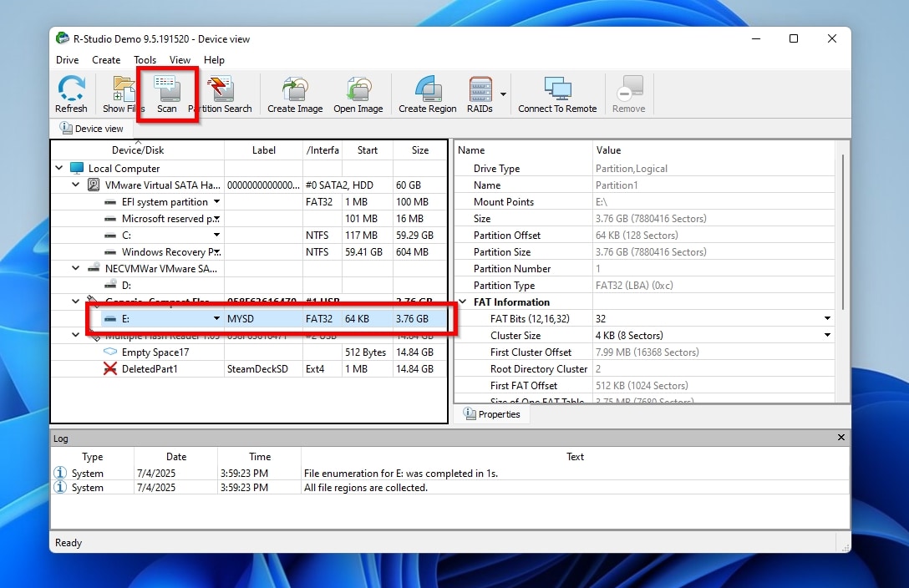
Task: Click the Log Time column header
Action: (260, 457)
